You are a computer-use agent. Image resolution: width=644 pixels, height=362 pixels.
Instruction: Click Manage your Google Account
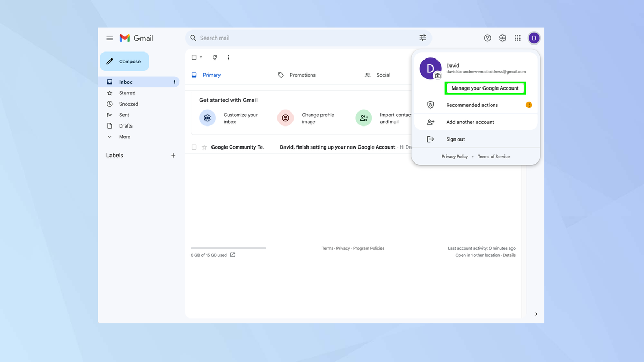tap(485, 88)
